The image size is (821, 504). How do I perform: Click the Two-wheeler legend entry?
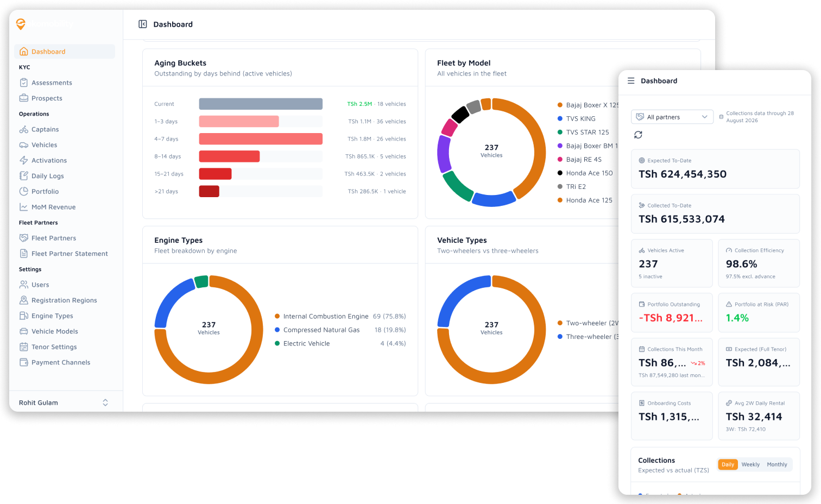click(588, 323)
